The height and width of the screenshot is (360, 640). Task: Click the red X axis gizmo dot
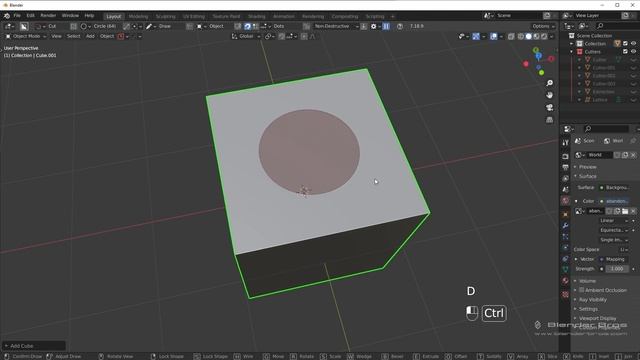point(526,64)
